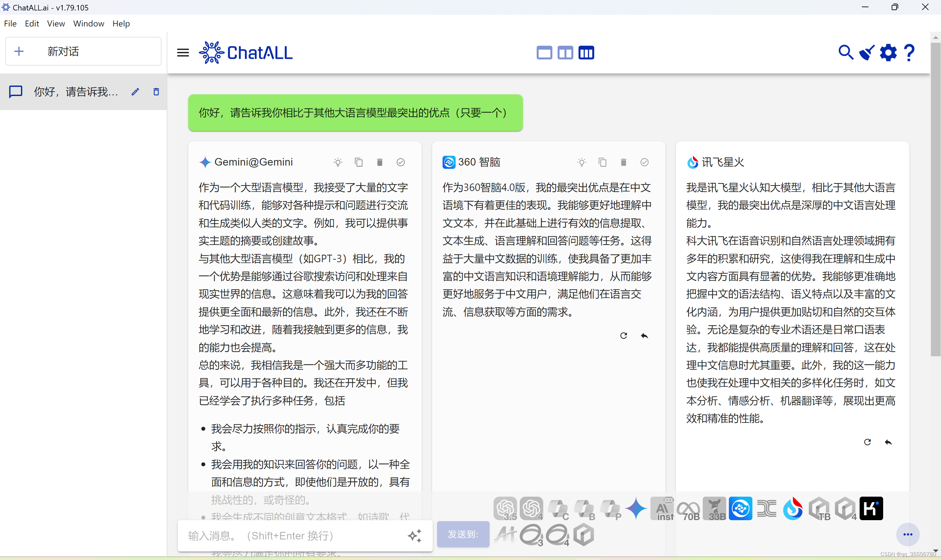
Task: Copy the Gemini response text
Action: tap(358, 162)
